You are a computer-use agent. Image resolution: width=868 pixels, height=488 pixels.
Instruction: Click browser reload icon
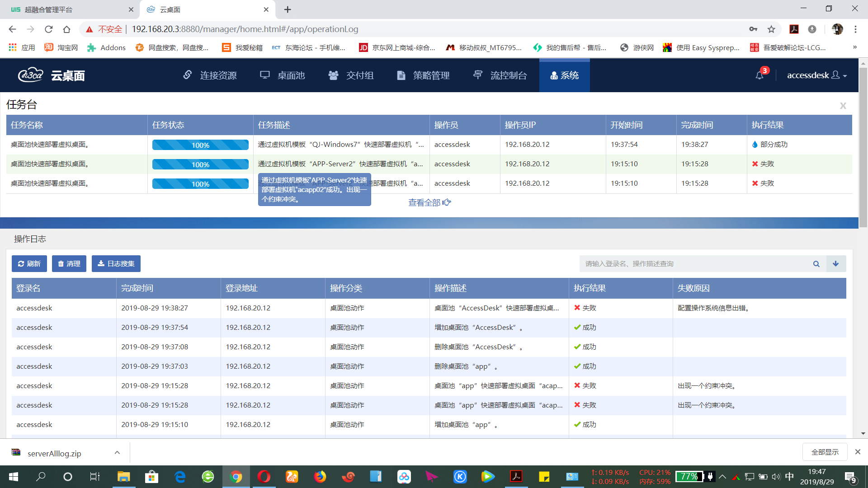[49, 29]
